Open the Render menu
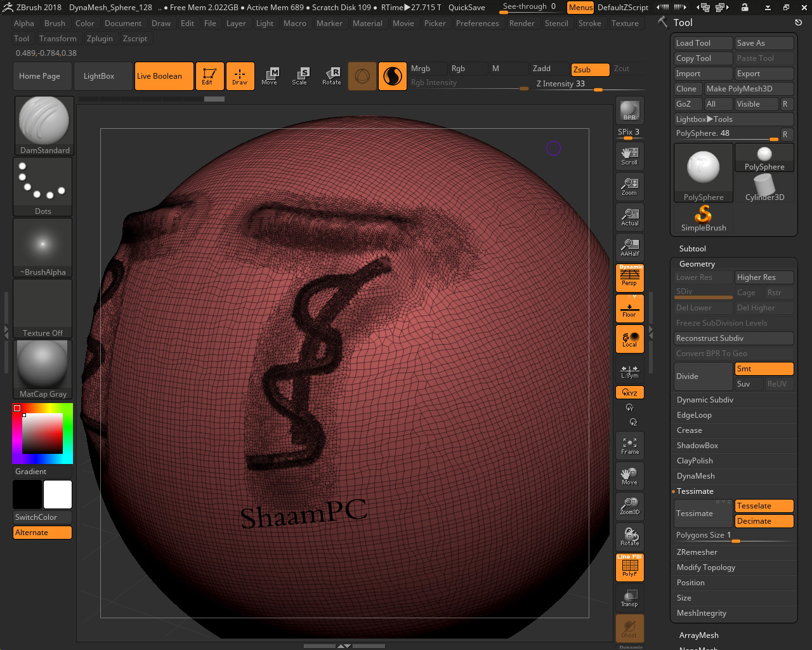Image resolution: width=812 pixels, height=650 pixels. [x=521, y=23]
